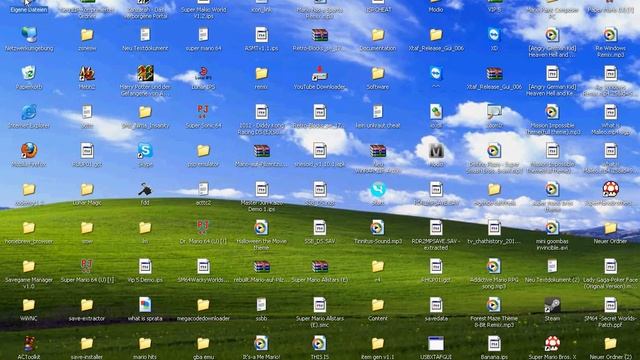This screenshot has width=640, height=360.
Task: Select the Super Mario Allstars (E).smc file
Action: point(320,305)
